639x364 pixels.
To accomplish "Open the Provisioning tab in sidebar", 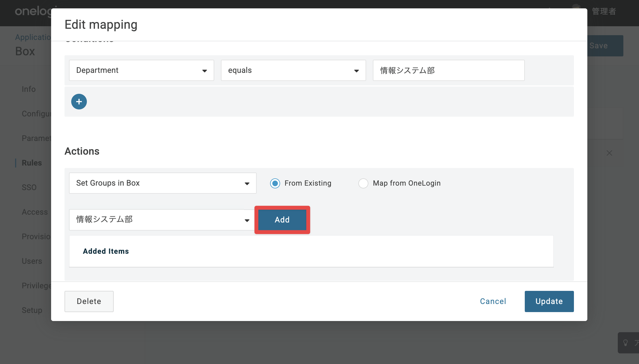I will coord(37,236).
